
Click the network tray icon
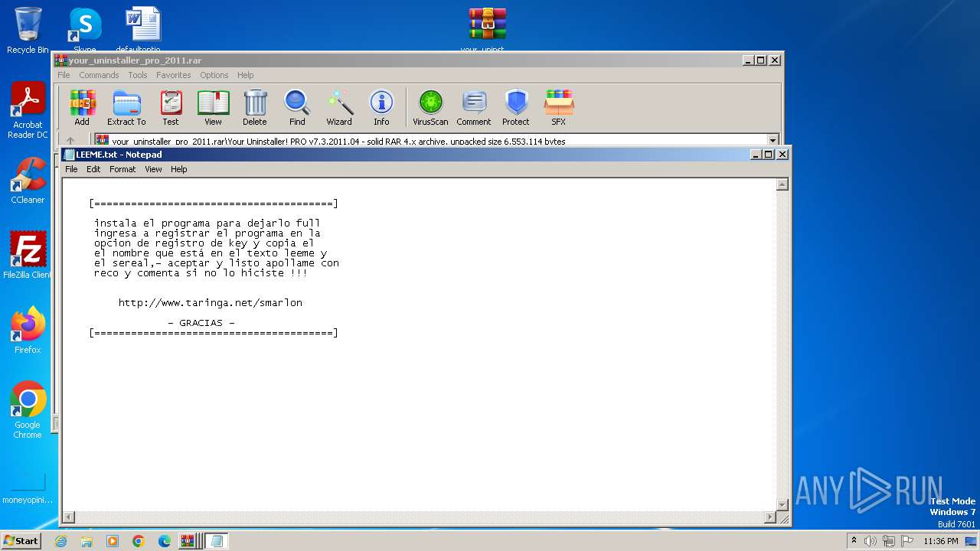pyautogui.click(x=889, y=541)
